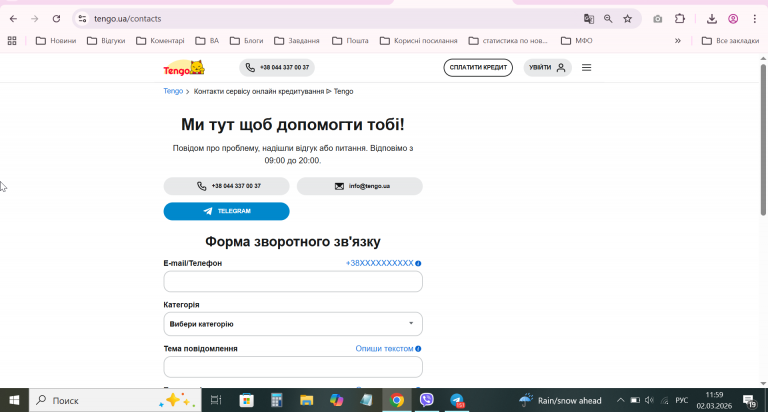Click the СПЛАТИТИ КРЕДИТ button
The width and height of the screenshot is (768, 412).
tap(478, 68)
